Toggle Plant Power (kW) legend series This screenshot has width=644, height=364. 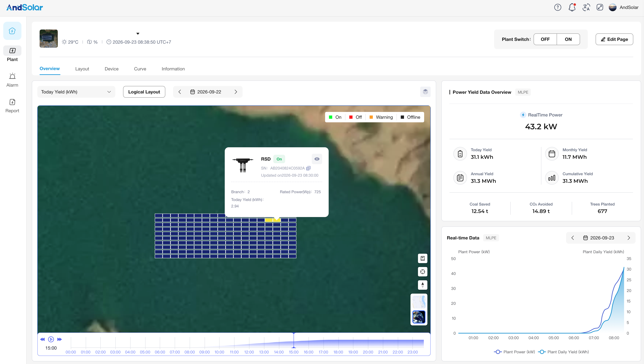click(514, 352)
